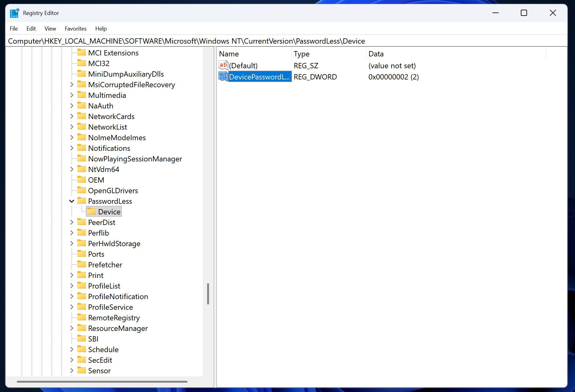Image resolution: width=575 pixels, height=392 pixels.
Task: Click the Multimedia folder icon
Action: pyautogui.click(x=82, y=95)
